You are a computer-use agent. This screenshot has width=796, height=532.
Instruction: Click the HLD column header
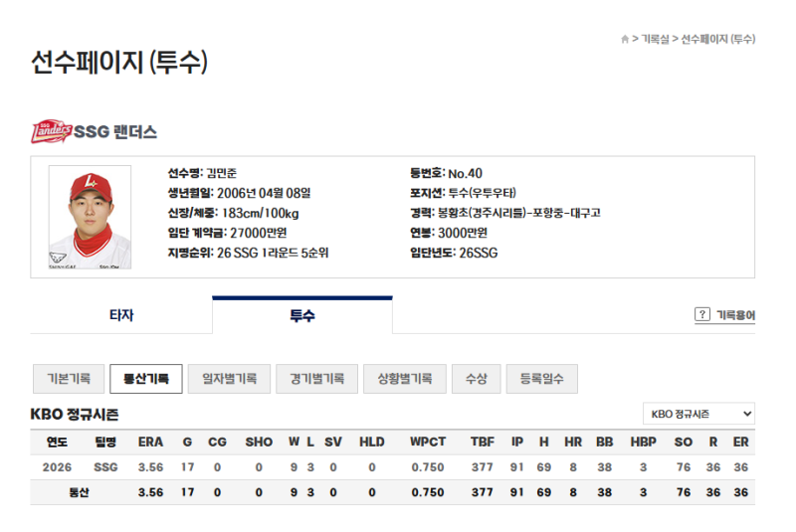click(372, 443)
